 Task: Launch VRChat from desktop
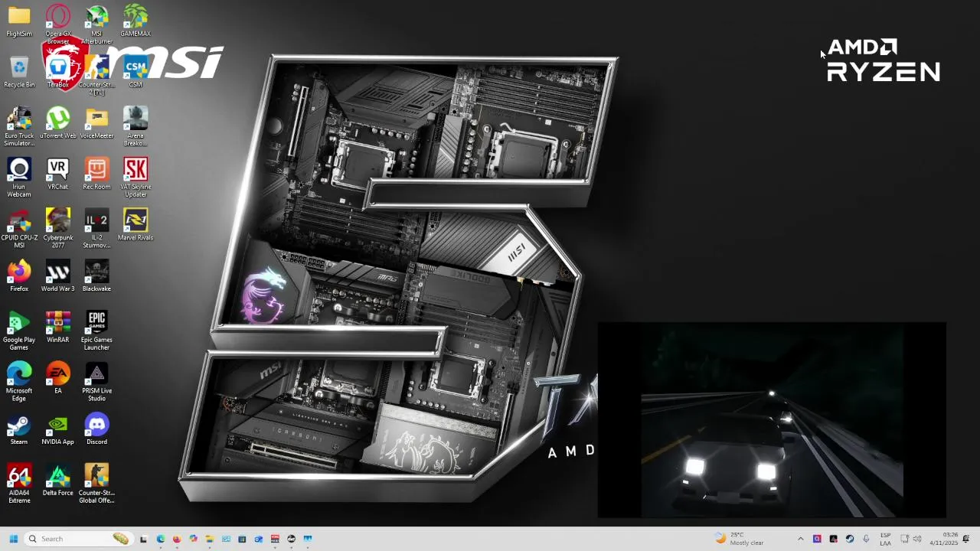tap(58, 174)
